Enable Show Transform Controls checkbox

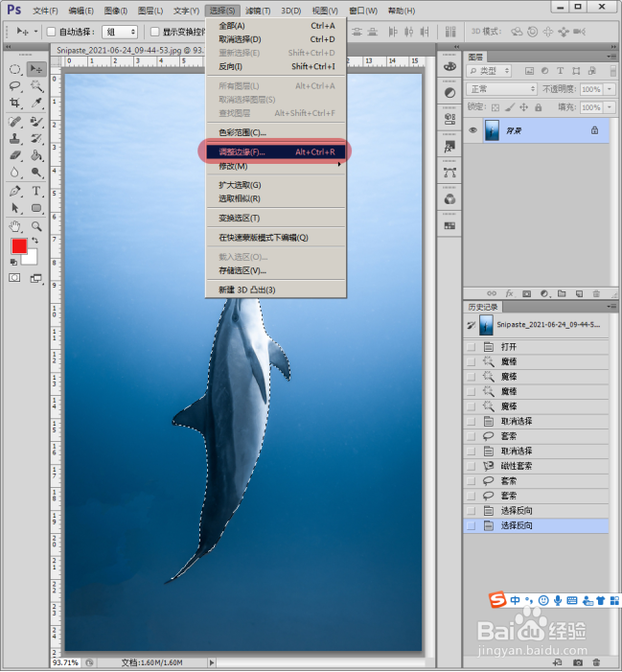[x=155, y=32]
